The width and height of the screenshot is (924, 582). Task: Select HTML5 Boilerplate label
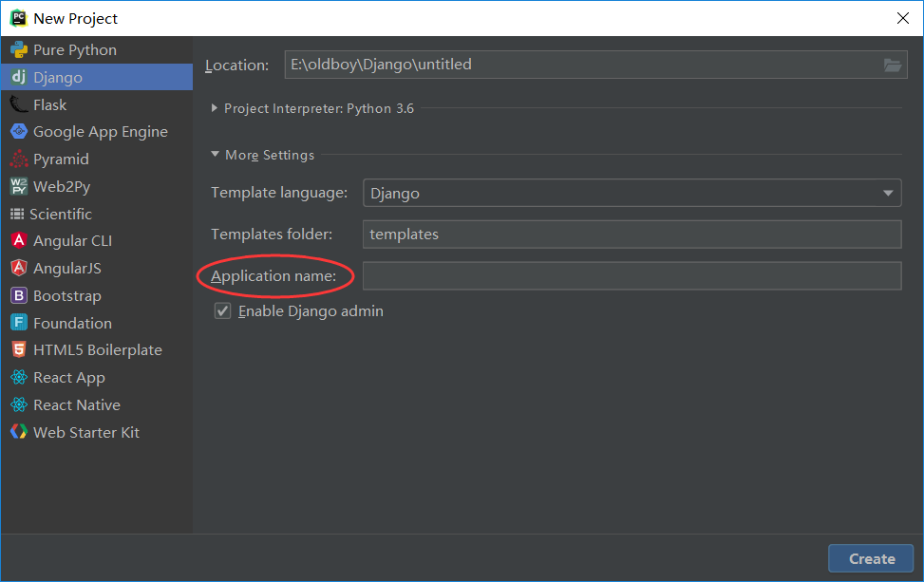98,350
